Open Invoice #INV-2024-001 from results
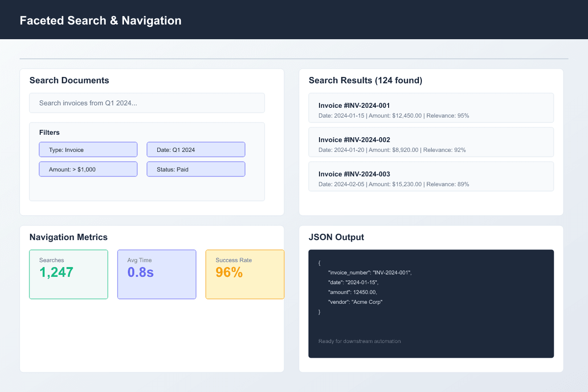 [x=431, y=108]
